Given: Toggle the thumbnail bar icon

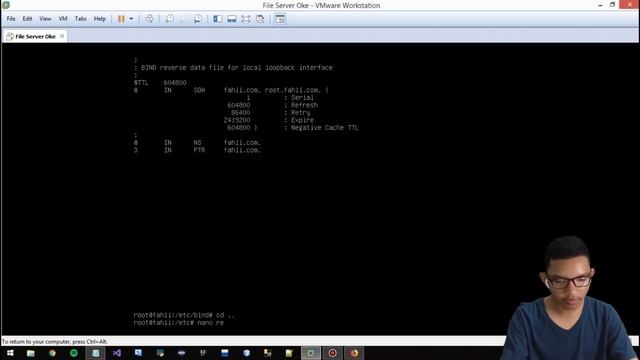Looking at the screenshot, I should coord(231,19).
